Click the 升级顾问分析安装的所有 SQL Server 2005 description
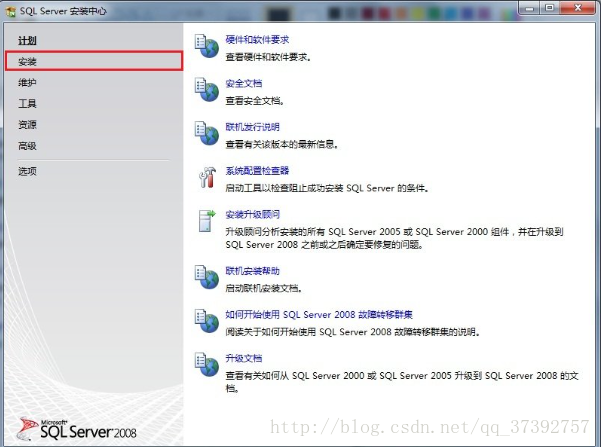This screenshot has height=447, width=601. tap(394, 238)
